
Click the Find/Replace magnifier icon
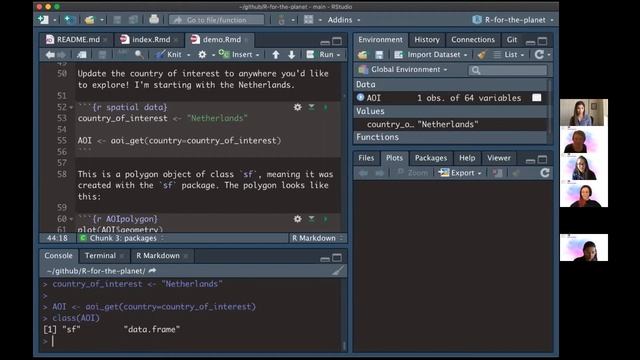tap(139, 55)
